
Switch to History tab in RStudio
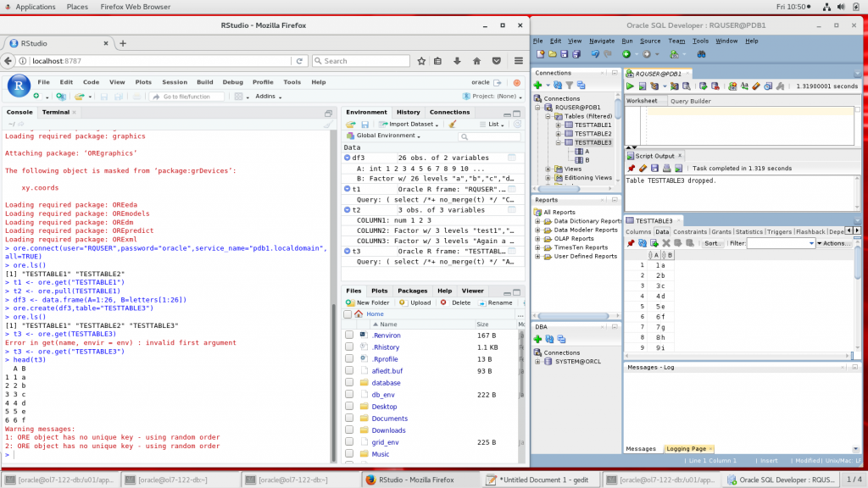click(x=408, y=113)
